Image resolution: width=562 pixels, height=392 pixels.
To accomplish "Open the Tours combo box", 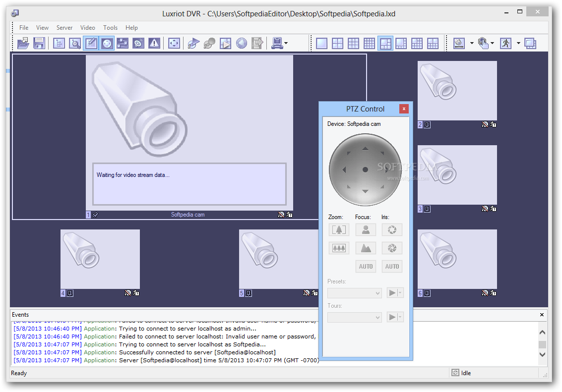I will tap(355, 318).
